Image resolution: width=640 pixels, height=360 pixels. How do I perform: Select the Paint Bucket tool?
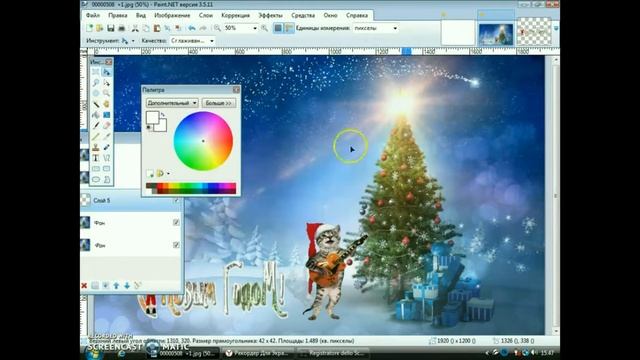tap(96, 115)
